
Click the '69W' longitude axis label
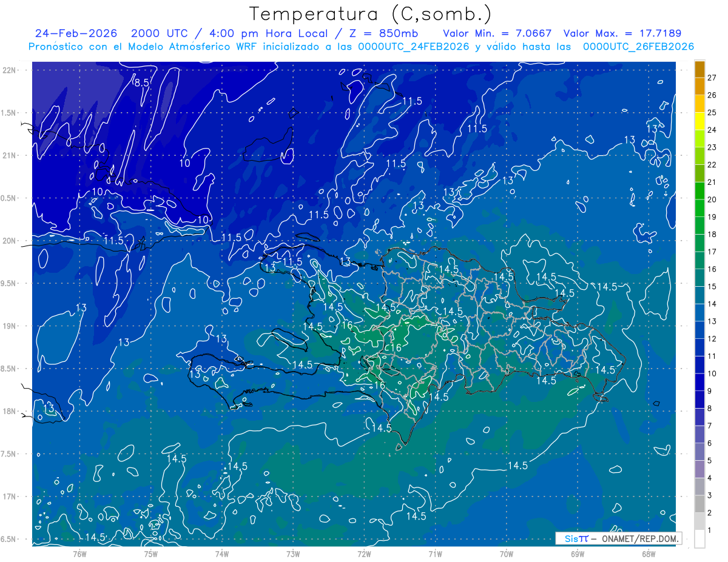(x=577, y=554)
